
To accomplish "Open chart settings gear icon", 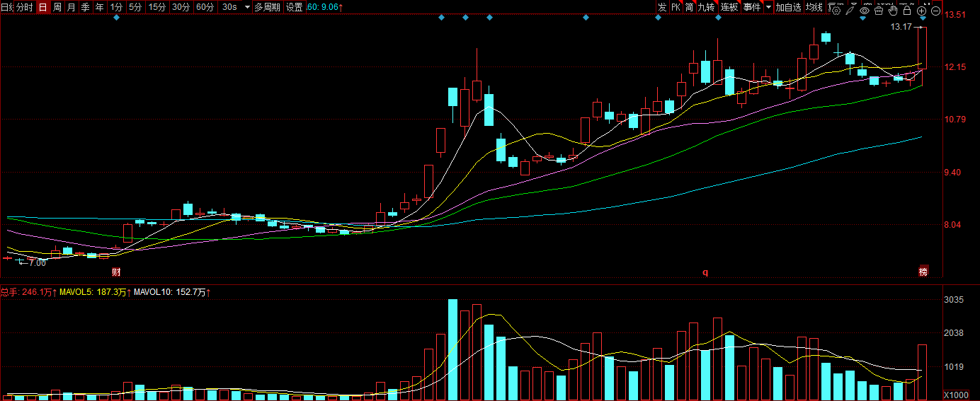I will (836, 11).
